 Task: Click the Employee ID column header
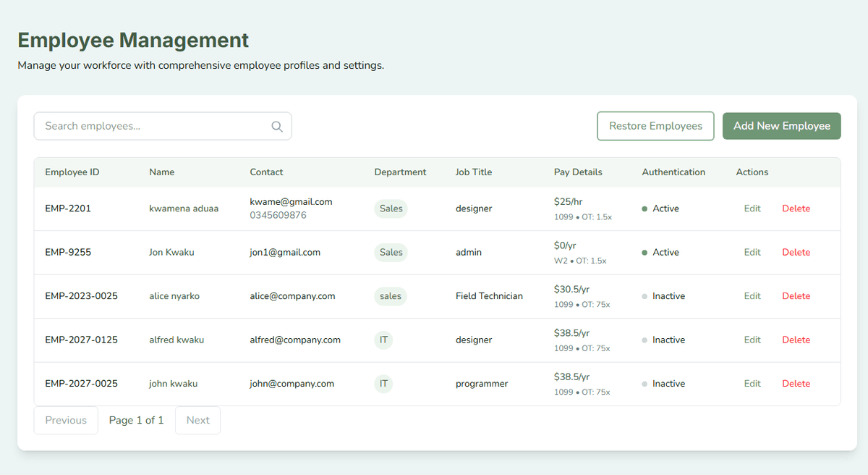(x=72, y=172)
